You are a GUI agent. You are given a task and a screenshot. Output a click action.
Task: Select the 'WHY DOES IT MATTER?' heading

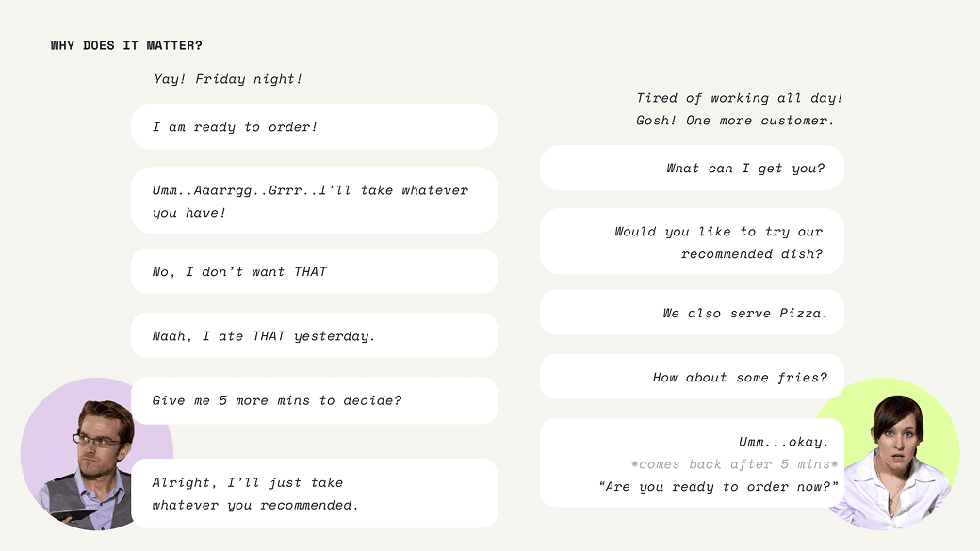click(127, 45)
